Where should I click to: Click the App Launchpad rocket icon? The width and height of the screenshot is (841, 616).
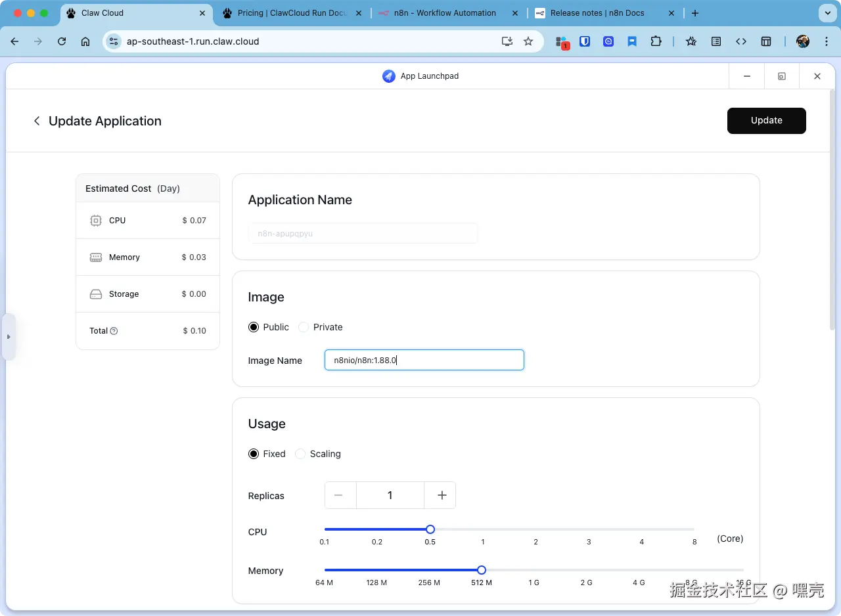click(388, 76)
